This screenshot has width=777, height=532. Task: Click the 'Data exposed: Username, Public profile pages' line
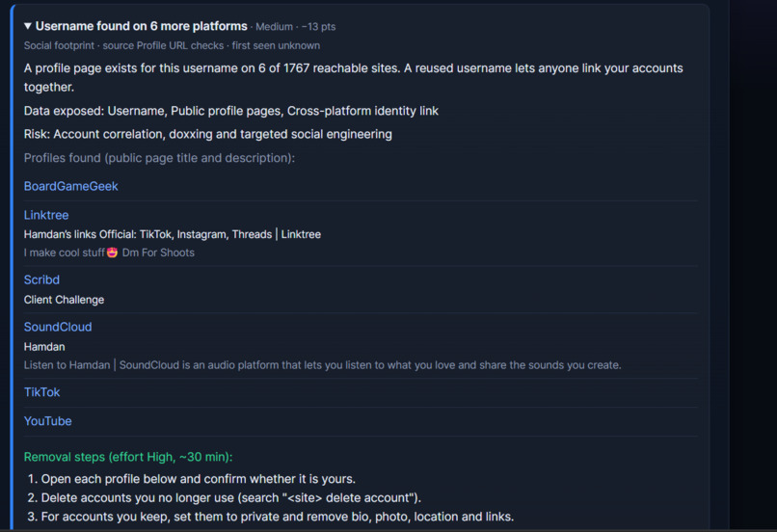pos(231,111)
